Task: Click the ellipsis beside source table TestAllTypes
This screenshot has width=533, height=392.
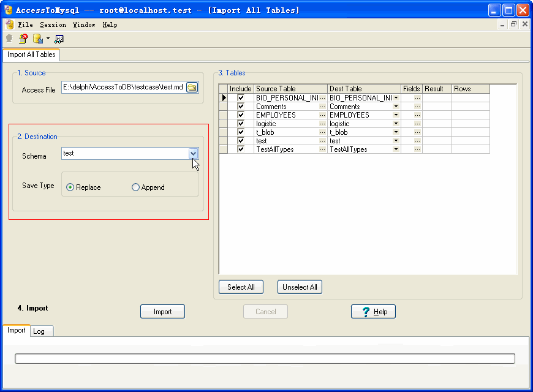Action: pyautogui.click(x=322, y=149)
